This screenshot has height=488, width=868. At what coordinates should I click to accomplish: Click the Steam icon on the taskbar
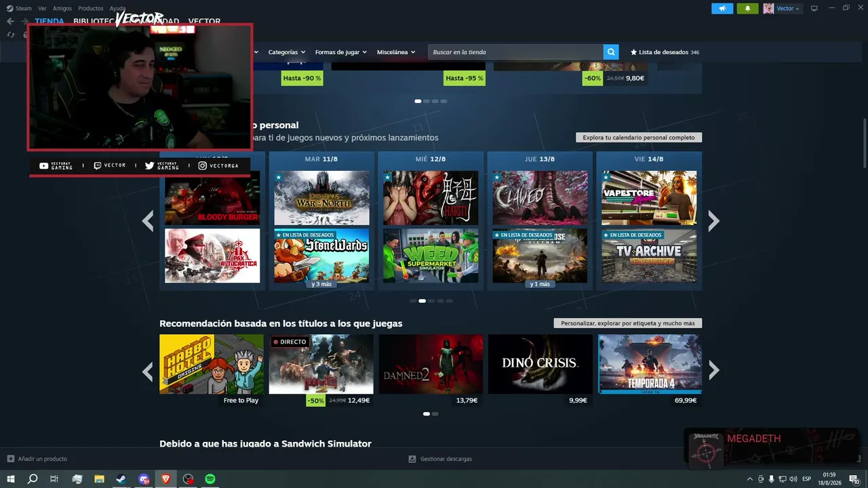coord(121,479)
